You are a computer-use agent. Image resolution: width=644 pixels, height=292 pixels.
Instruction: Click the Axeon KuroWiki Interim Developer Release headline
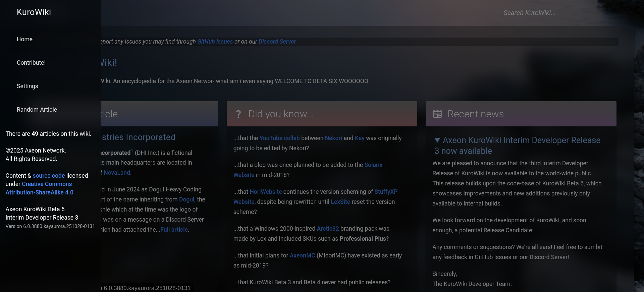pyautogui.click(x=518, y=145)
